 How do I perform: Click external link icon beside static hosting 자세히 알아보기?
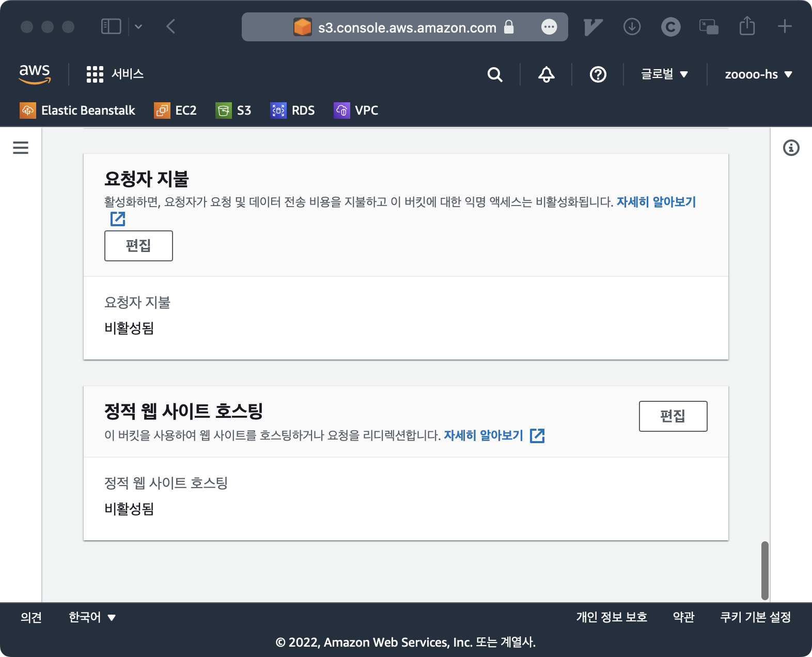[x=537, y=435]
